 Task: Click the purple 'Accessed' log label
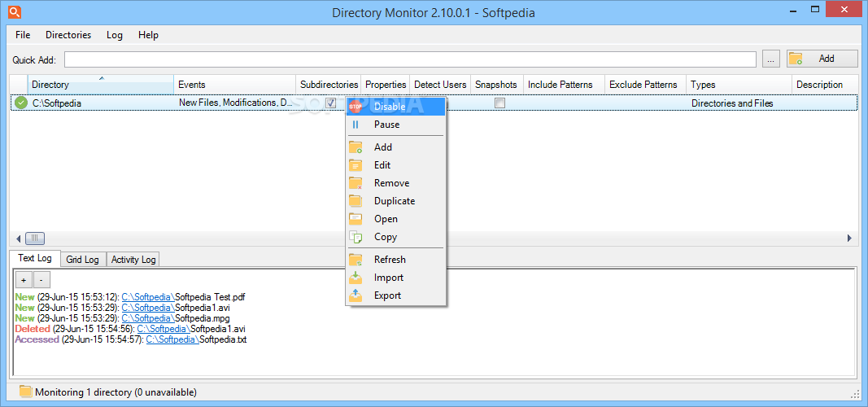click(x=37, y=339)
